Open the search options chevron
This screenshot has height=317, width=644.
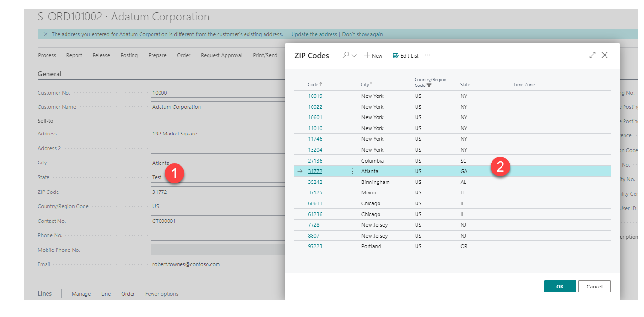[353, 55]
